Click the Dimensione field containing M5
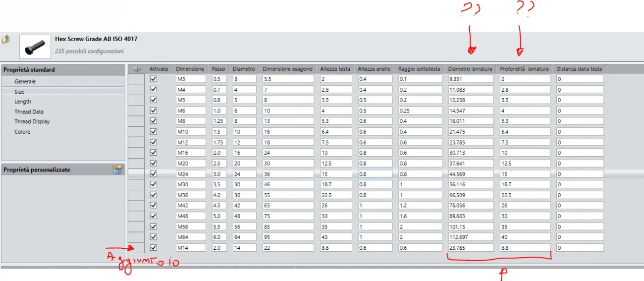This screenshot has width=644, height=281. pos(191,100)
